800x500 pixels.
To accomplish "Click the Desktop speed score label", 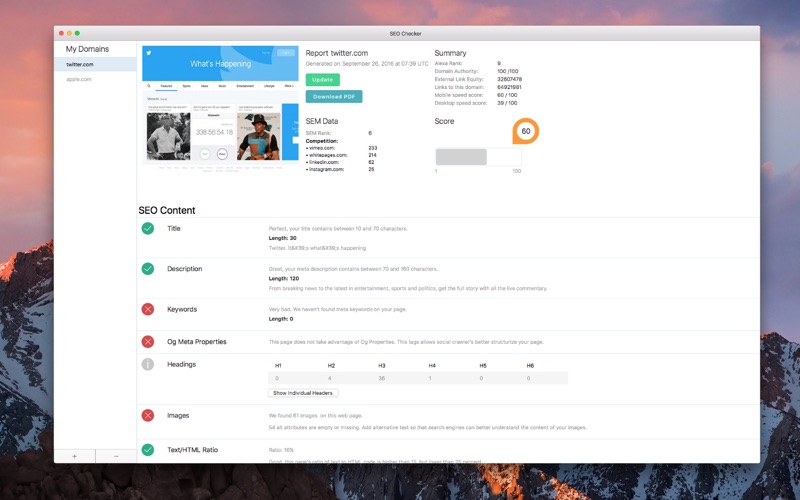I will [461, 103].
